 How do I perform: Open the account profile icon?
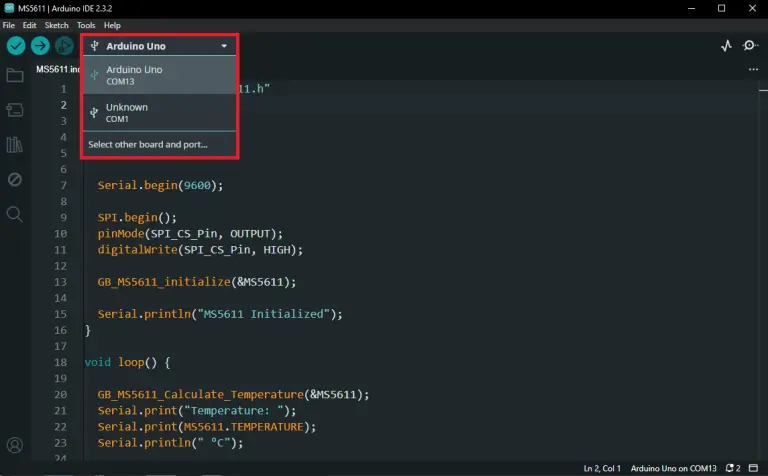point(15,445)
